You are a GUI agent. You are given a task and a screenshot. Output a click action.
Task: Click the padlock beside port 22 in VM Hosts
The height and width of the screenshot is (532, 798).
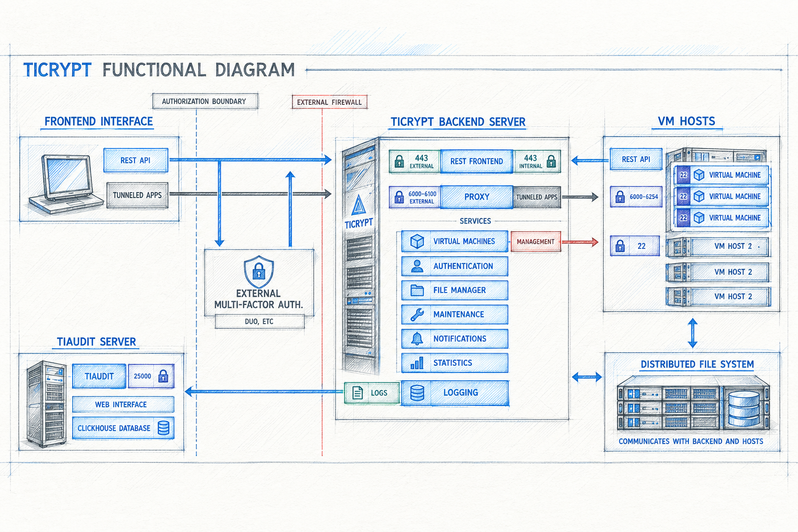(620, 246)
